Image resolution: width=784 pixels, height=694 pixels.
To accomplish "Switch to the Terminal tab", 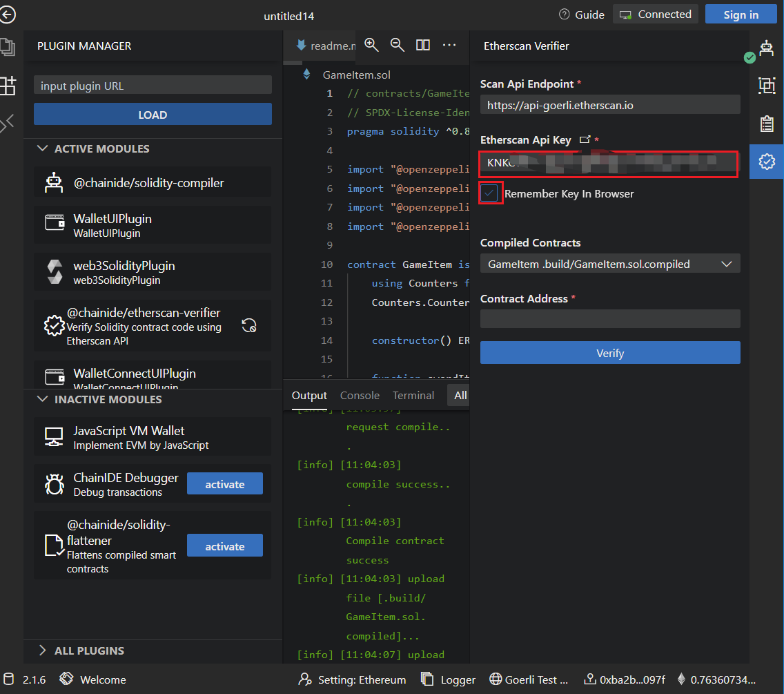I will (413, 396).
